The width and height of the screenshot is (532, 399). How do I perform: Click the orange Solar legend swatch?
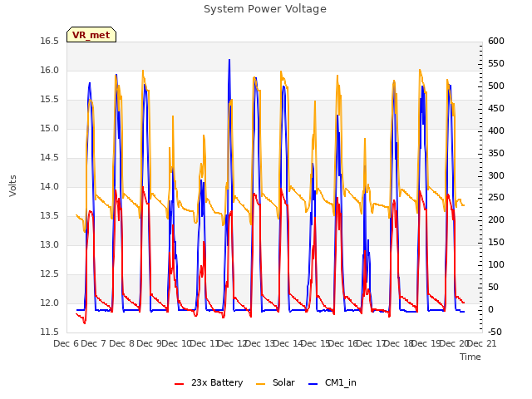point(260,384)
